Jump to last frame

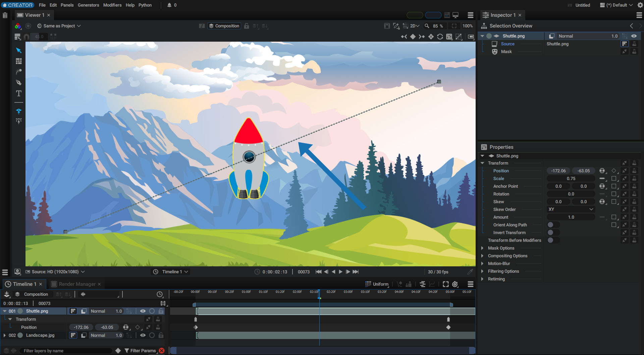point(356,272)
